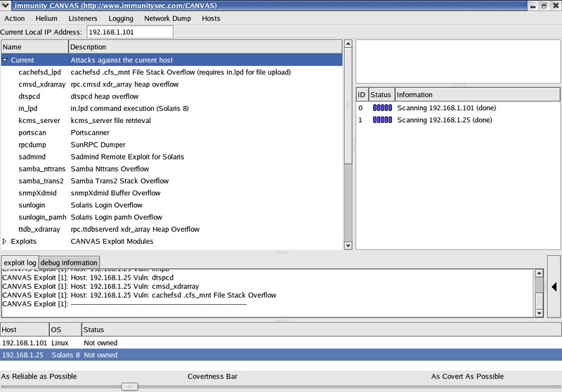Select the dtspcd exploit row
The image size is (562, 392).
tap(171, 96)
